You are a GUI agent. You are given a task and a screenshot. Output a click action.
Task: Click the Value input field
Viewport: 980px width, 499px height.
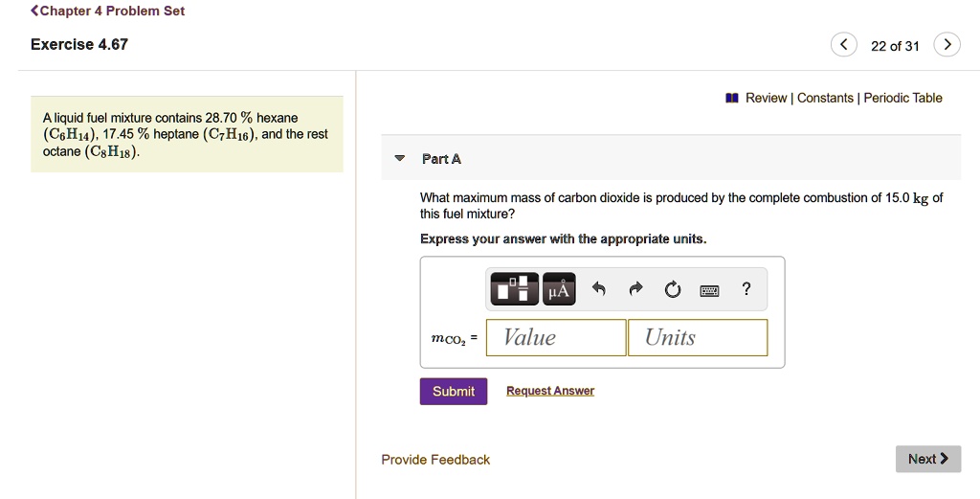pos(556,337)
